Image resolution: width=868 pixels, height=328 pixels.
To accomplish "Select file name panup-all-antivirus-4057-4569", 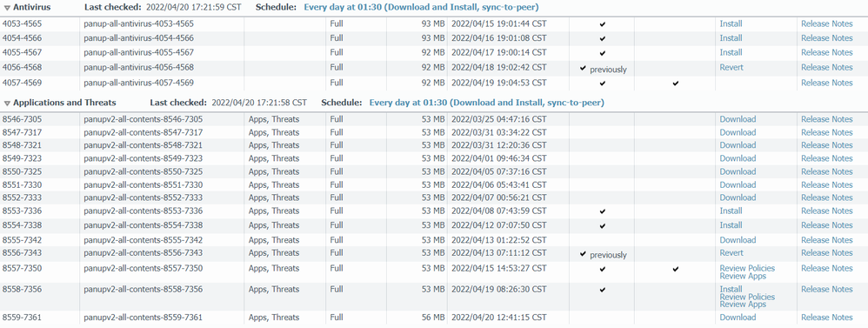I will click(x=138, y=84).
